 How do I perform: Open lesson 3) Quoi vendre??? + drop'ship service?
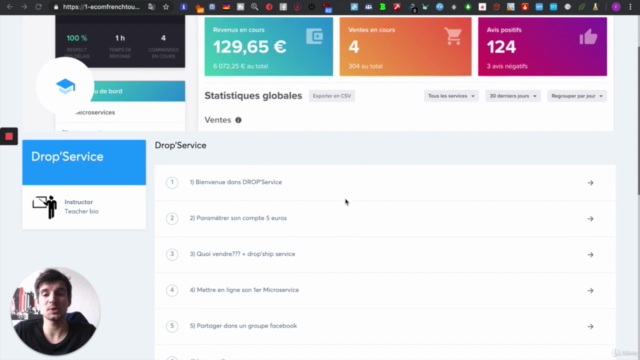pos(384,254)
